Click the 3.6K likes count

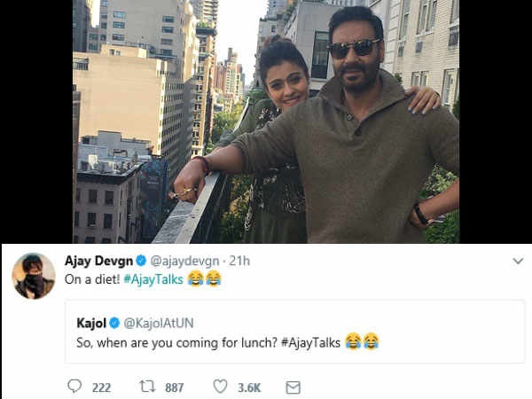pyautogui.click(x=247, y=387)
